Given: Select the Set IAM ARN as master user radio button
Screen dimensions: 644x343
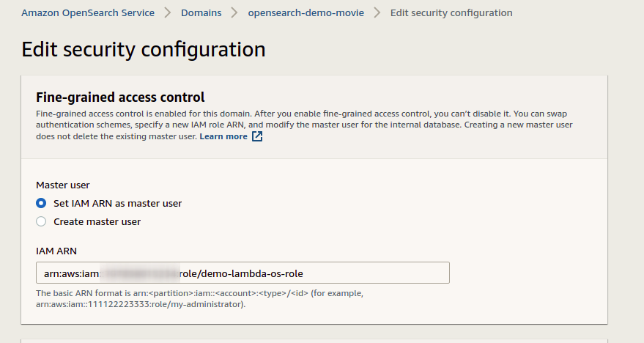Looking at the screenshot, I should (x=41, y=203).
